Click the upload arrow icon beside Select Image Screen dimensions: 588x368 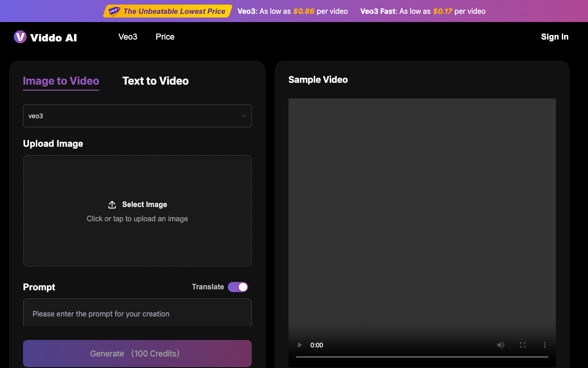[x=112, y=205]
